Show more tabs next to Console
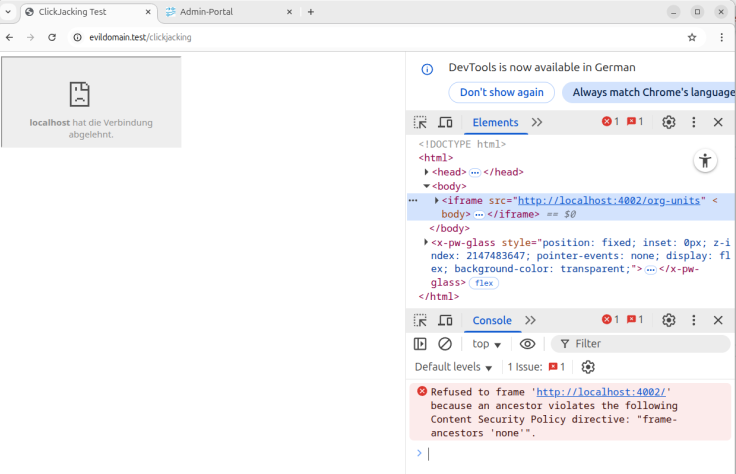This screenshot has width=736, height=474. point(530,320)
